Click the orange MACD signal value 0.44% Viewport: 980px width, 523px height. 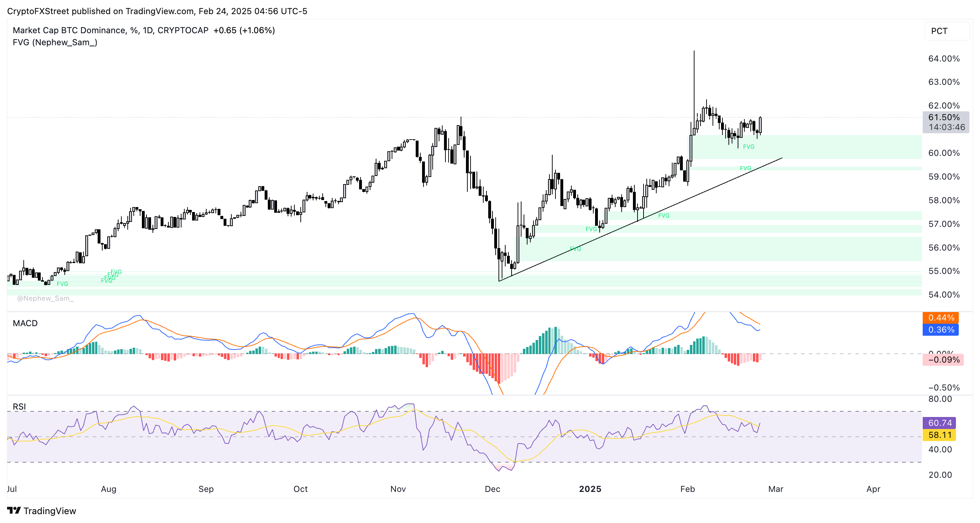click(941, 317)
